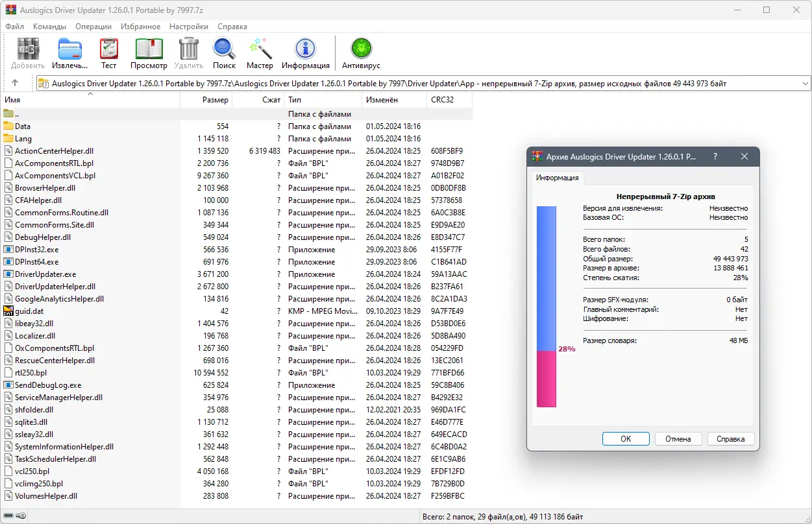This screenshot has height=524, width=812.
Task: Select the Информация tab in dialog
Action: (558, 178)
